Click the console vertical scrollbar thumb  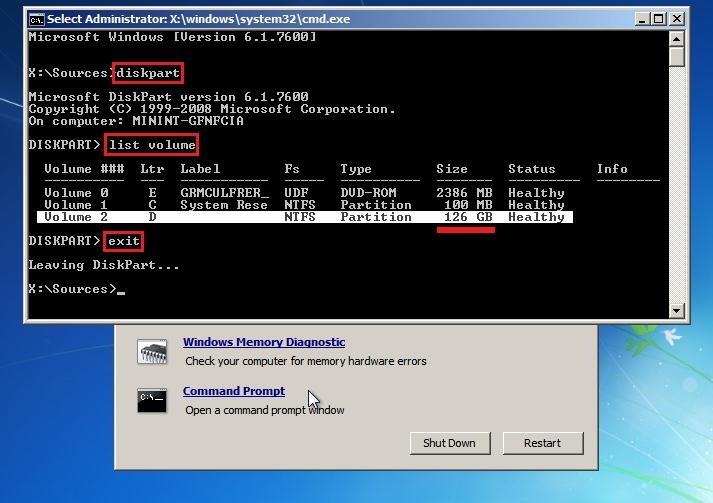point(677,58)
